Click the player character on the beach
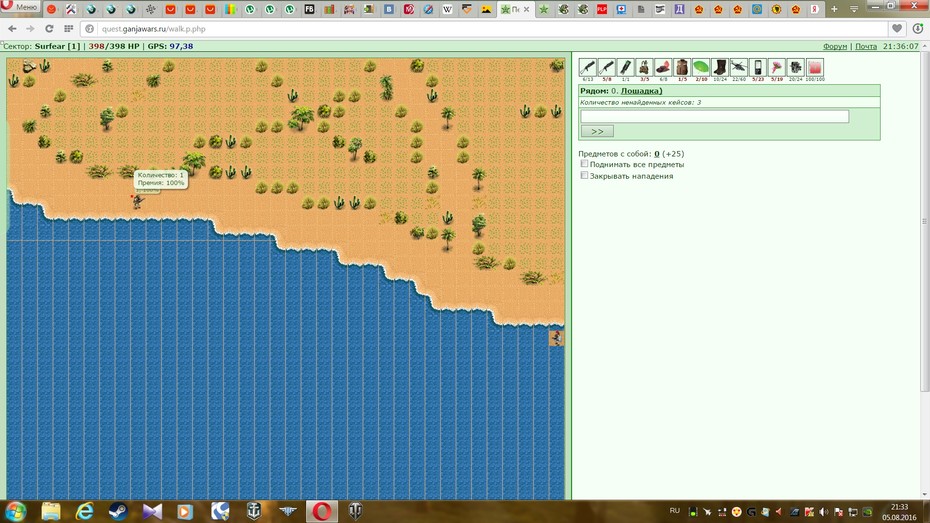Viewport: 930px width, 523px height. tap(138, 202)
